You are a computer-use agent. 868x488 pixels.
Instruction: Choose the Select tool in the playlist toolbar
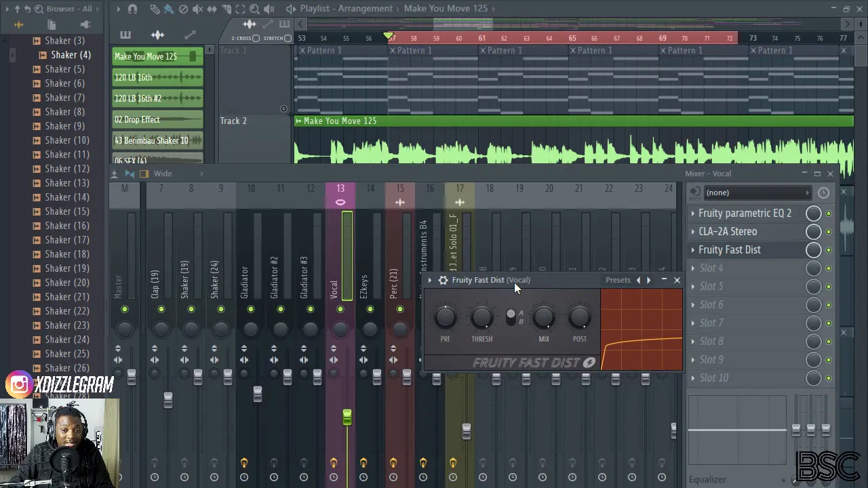click(x=240, y=9)
